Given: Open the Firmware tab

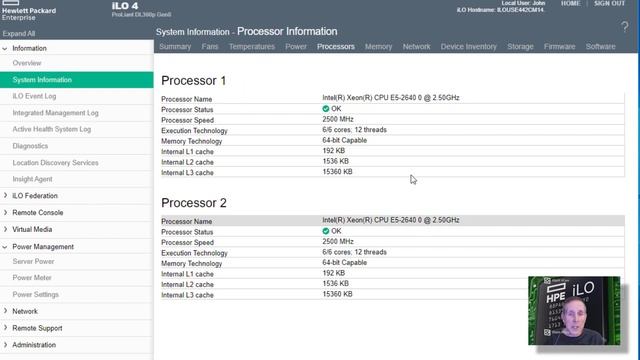Looking at the screenshot, I should [x=560, y=47].
